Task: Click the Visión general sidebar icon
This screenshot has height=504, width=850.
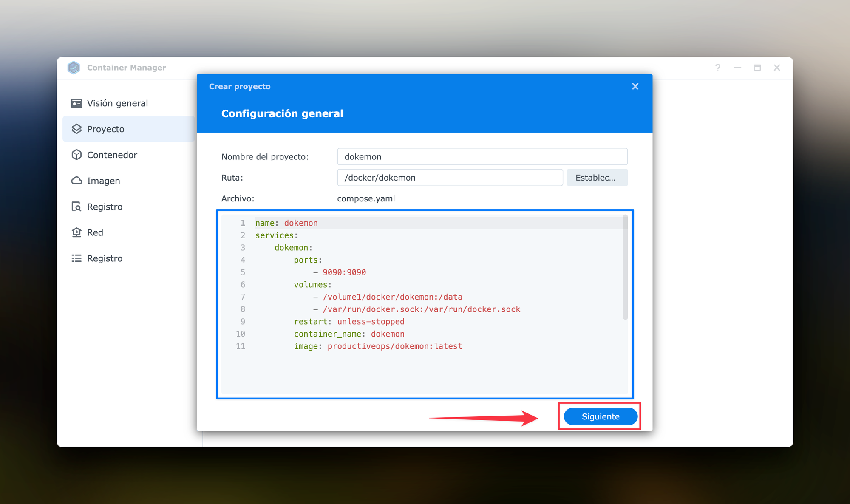Action: (76, 103)
